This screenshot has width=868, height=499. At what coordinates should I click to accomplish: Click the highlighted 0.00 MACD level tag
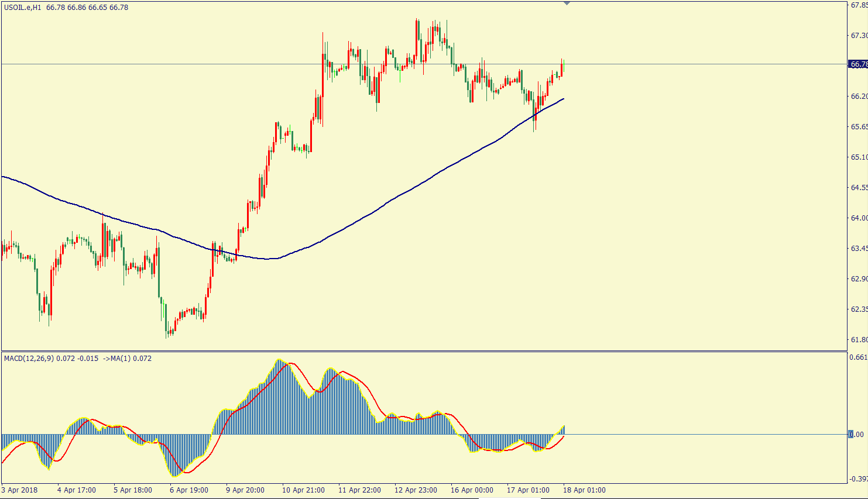[x=856, y=434]
